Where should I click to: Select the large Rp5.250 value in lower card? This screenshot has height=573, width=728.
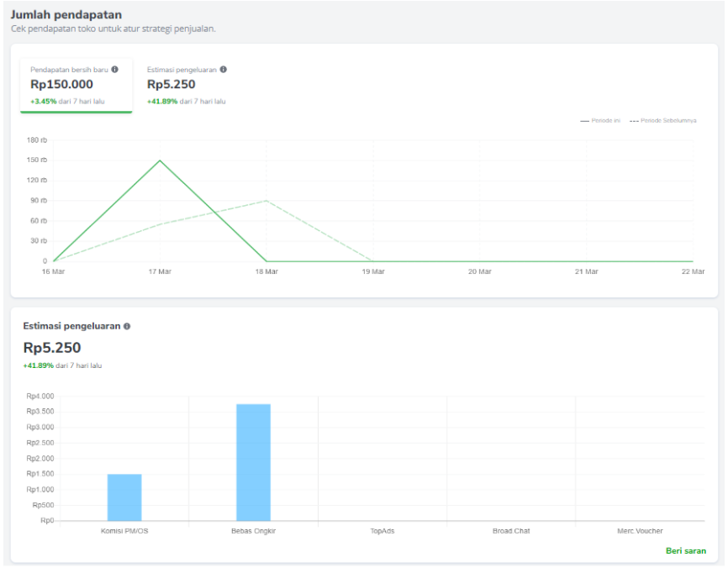click(52, 348)
